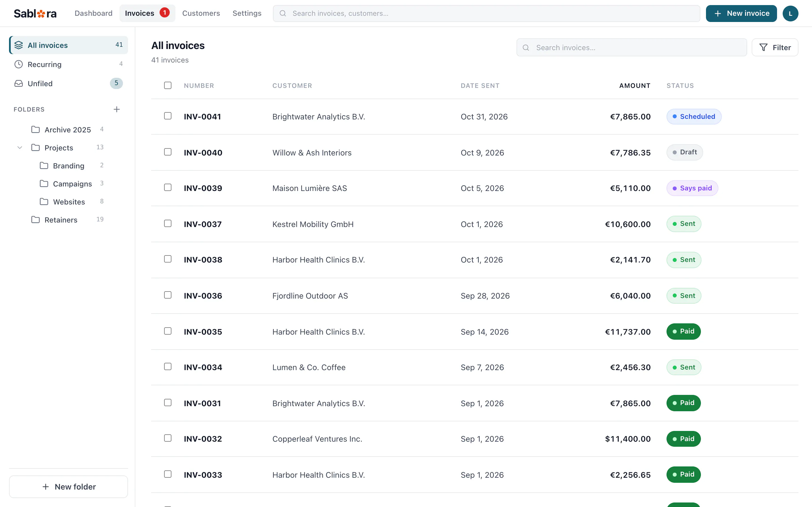Sort by the DATE SENT column header
The image size is (812, 507).
click(480, 86)
